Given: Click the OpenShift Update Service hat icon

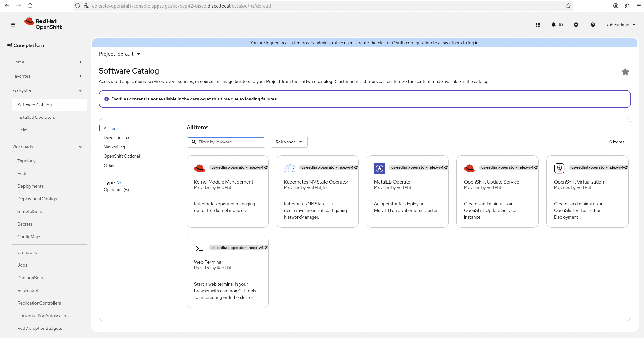Looking at the screenshot, I should (469, 168).
